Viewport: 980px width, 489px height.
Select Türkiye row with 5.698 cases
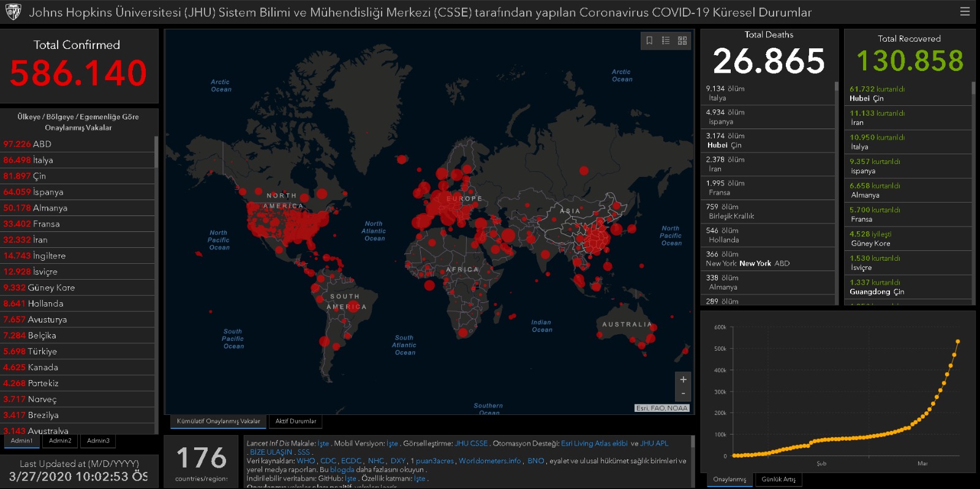pos(77,351)
